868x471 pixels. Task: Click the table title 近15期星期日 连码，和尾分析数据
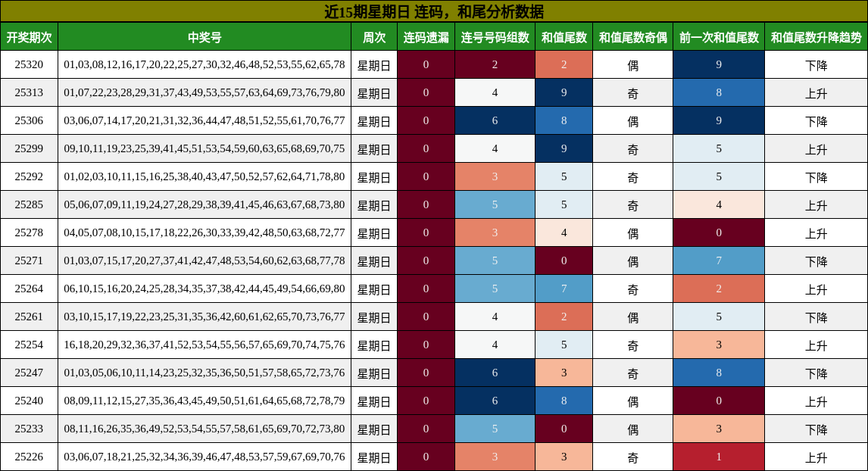(x=434, y=11)
